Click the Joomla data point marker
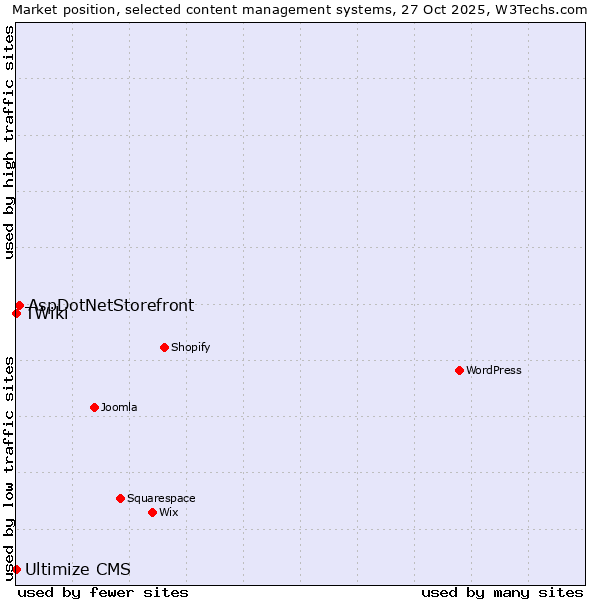Viewport: 600px width, 600px height. pyautogui.click(x=94, y=407)
